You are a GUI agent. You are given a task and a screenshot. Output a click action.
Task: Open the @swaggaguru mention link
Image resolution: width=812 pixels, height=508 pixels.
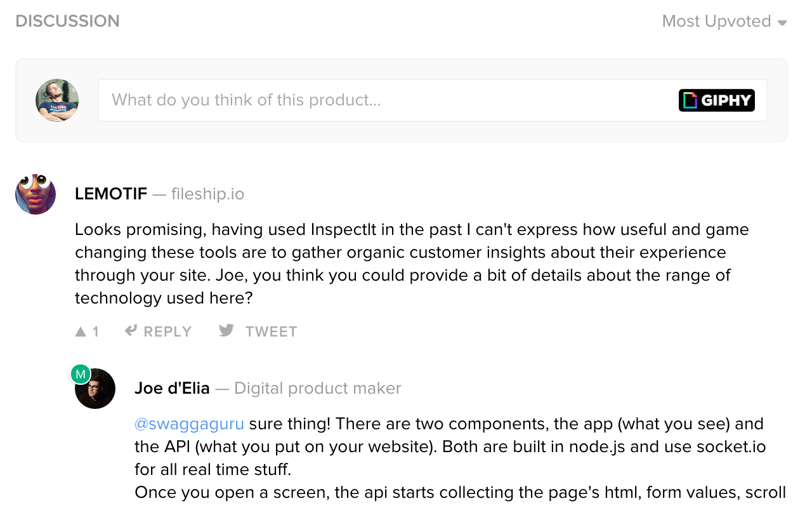[x=189, y=423]
